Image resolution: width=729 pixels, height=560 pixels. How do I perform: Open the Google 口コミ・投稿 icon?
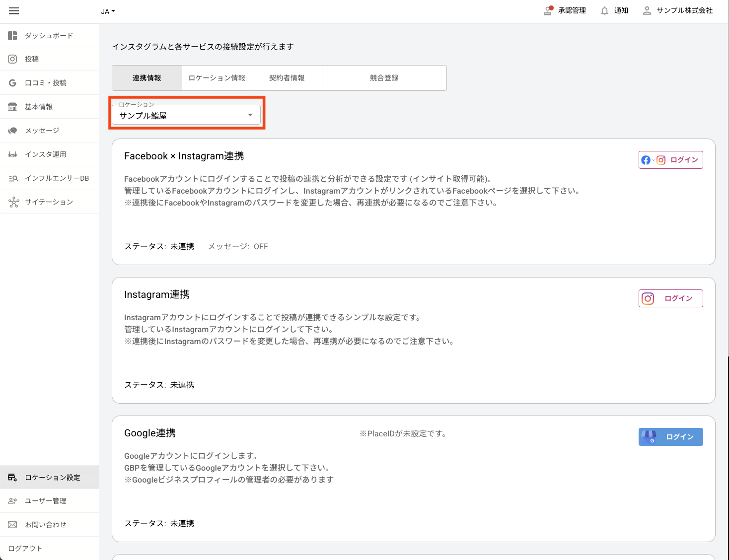[13, 83]
